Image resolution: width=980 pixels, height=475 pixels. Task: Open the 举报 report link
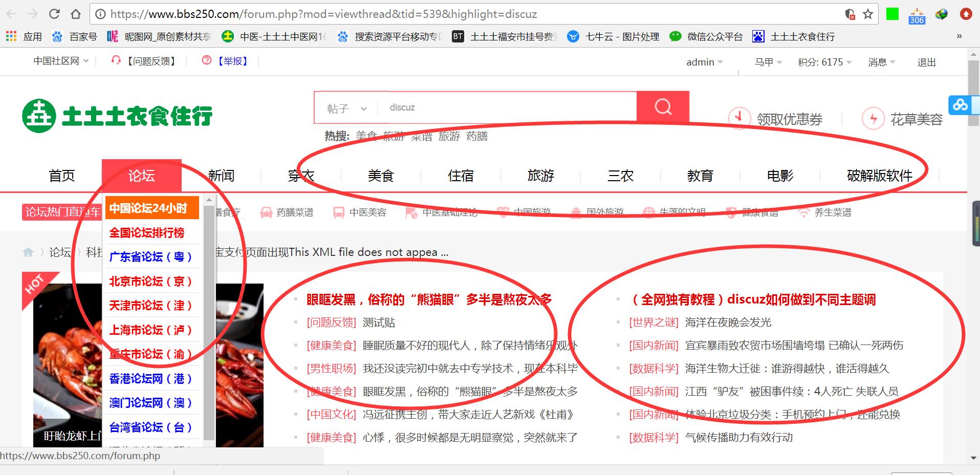coord(226,61)
